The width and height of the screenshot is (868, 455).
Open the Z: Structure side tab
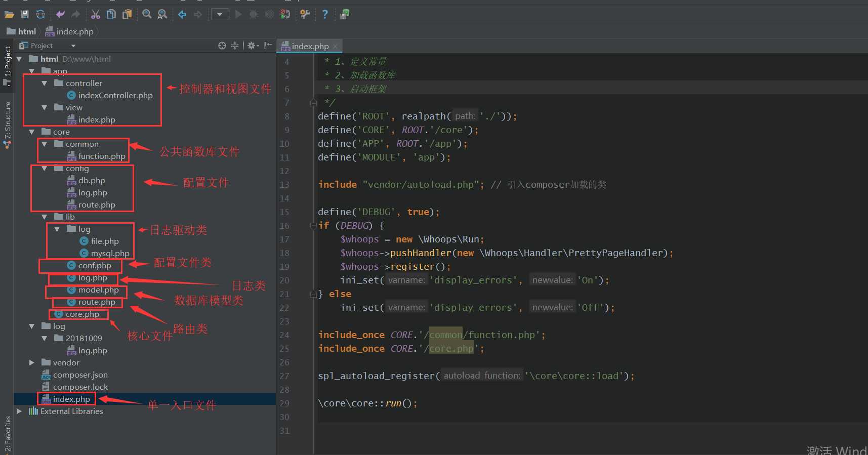click(x=7, y=125)
